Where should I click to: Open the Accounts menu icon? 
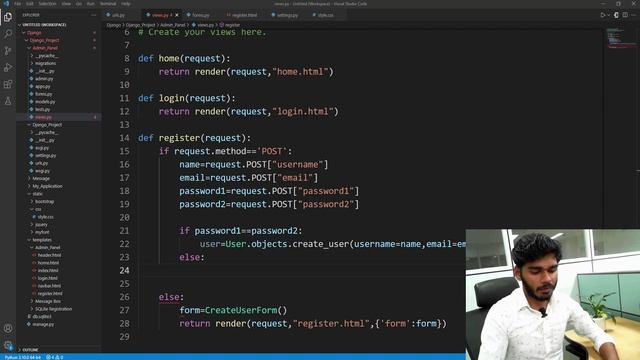tap(8, 328)
